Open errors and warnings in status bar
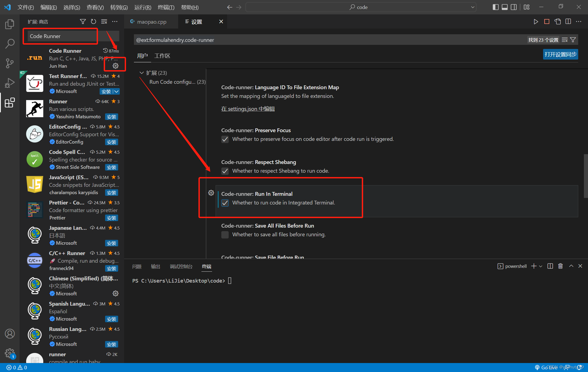588x372 pixels. pos(17,368)
